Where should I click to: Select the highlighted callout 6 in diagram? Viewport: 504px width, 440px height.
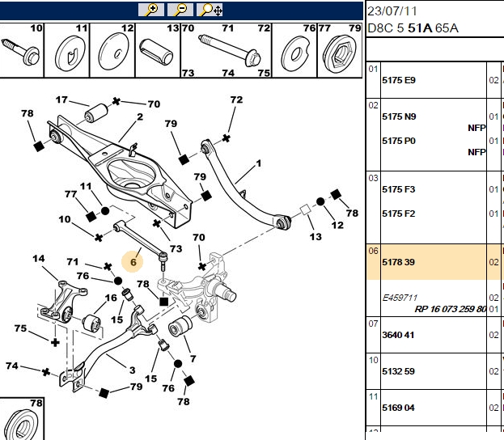133,262
